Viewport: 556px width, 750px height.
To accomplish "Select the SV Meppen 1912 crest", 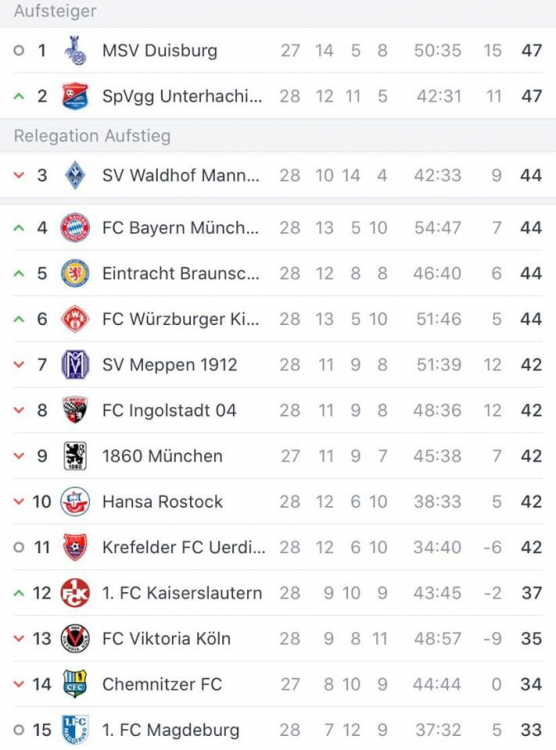I will pos(75,364).
